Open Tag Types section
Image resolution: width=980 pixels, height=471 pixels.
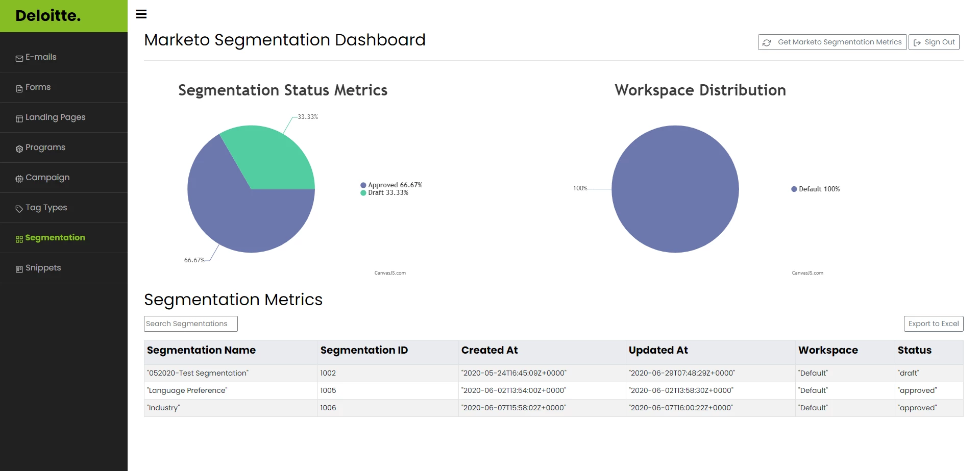(x=64, y=208)
